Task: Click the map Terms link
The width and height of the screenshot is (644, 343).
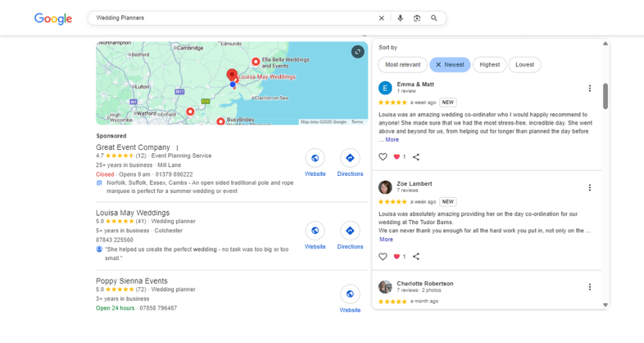Action: point(357,122)
